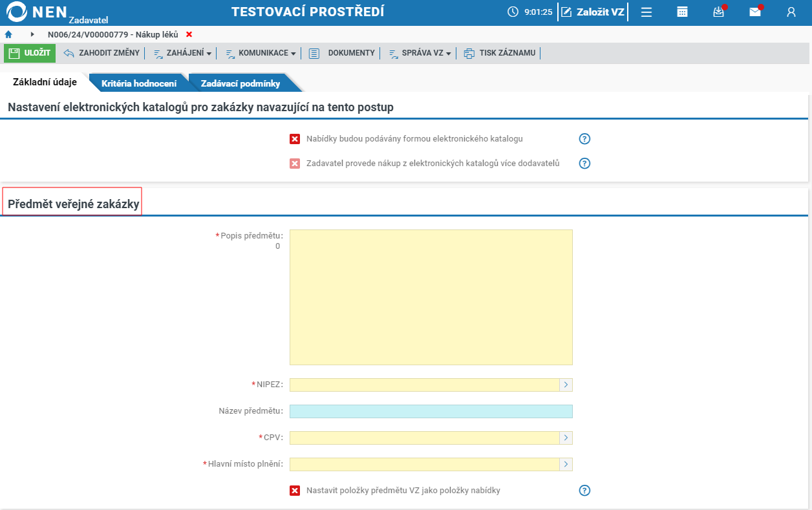This screenshot has height=510, width=812.
Task: Click the ULOŽIT save button
Action: (x=30, y=53)
